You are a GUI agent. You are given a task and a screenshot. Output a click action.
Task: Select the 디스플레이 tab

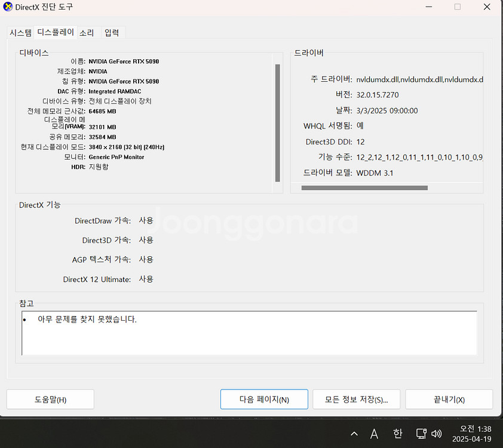tap(56, 32)
